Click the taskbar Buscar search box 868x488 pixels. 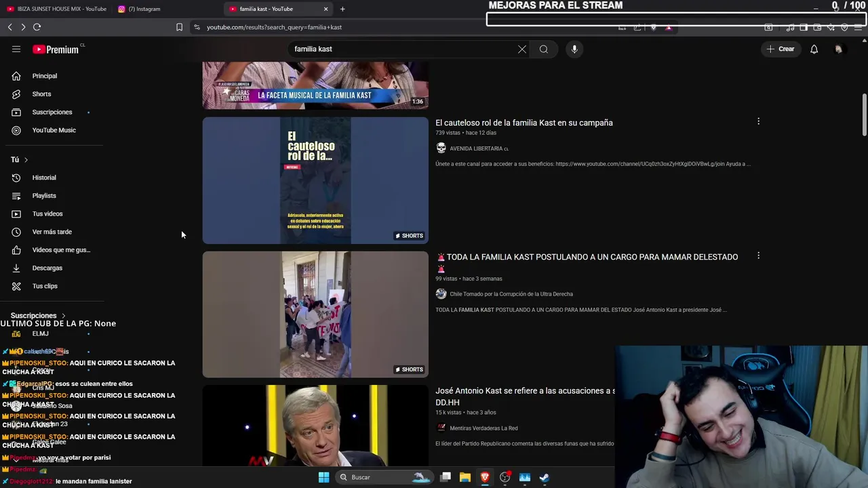(x=384, y=477)
